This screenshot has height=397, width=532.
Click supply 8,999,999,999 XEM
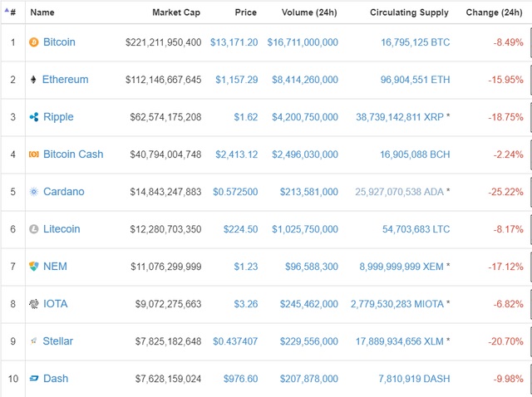point(401,267)
